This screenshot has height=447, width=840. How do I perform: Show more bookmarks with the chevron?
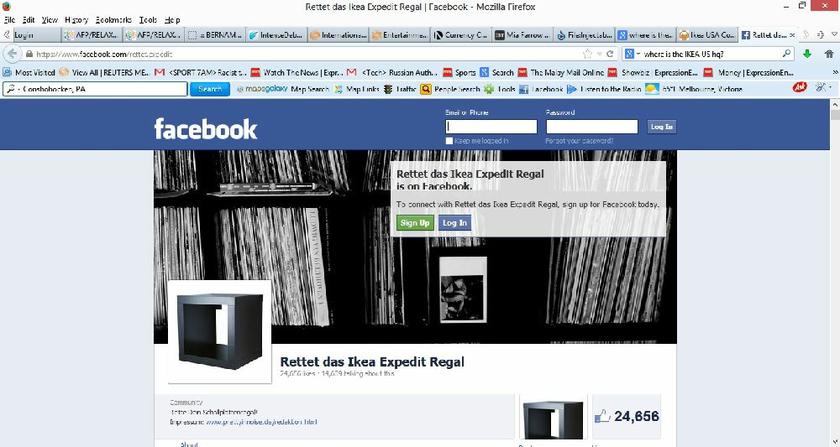[x=834, y=72]
